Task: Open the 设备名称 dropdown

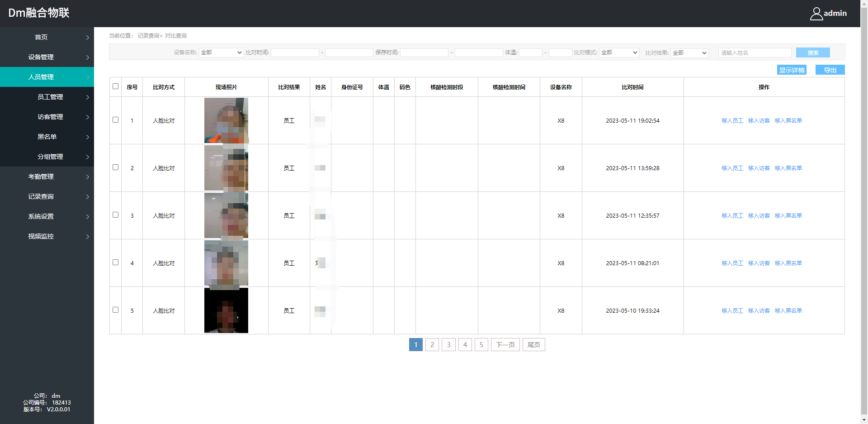Action: pyautogui.click(x=222, y=52)
